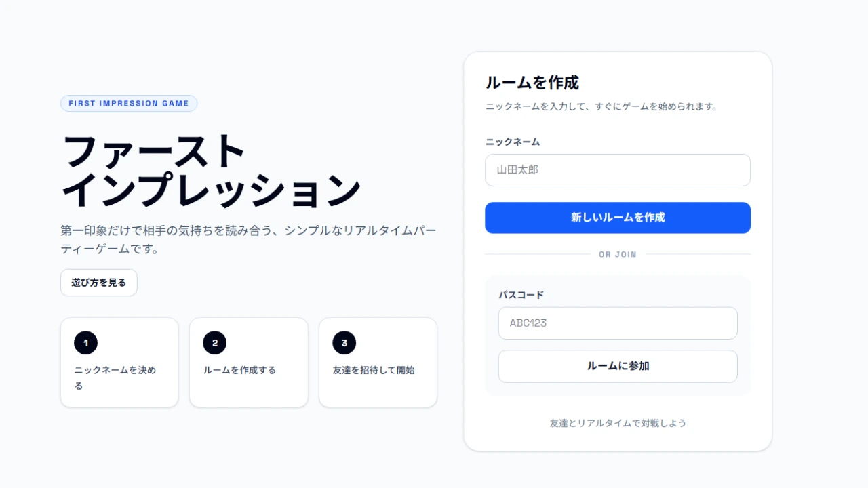Click the ニックネーム field label
The image size is (868, 488).
coord(512,142)
